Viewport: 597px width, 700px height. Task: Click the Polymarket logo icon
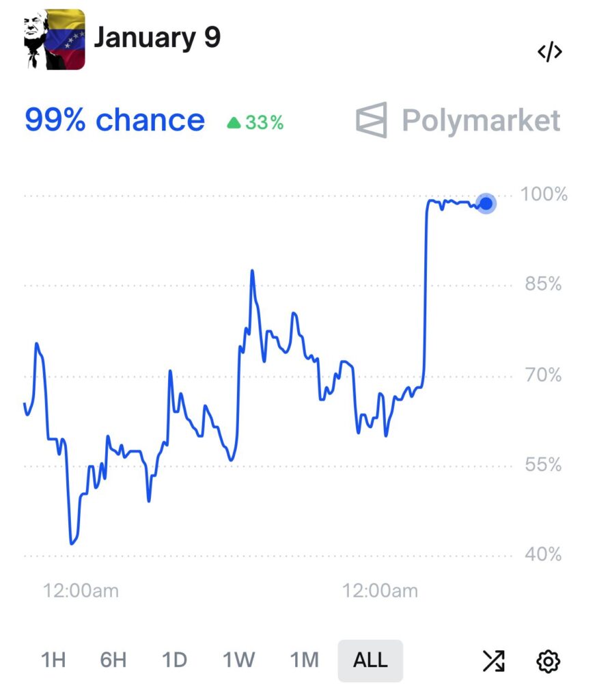coord(372,120)
